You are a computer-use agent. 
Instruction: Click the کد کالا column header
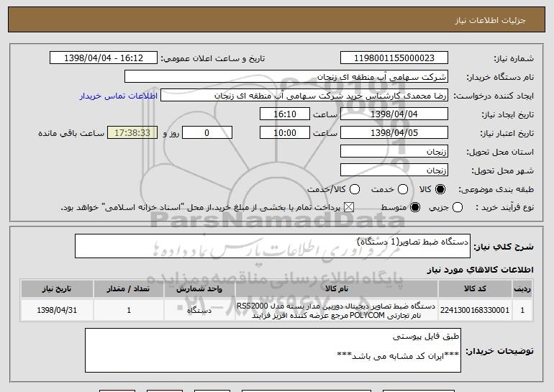(x=475, y=289)
